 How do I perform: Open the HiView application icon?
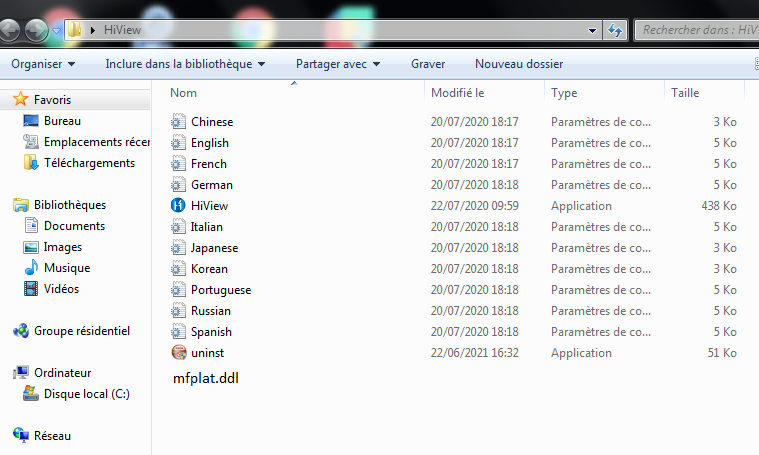tap(179, 206)
